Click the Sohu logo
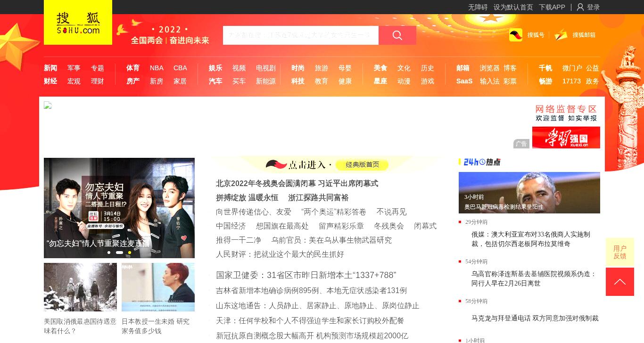 pyautogui.click(x=78, y=23)
